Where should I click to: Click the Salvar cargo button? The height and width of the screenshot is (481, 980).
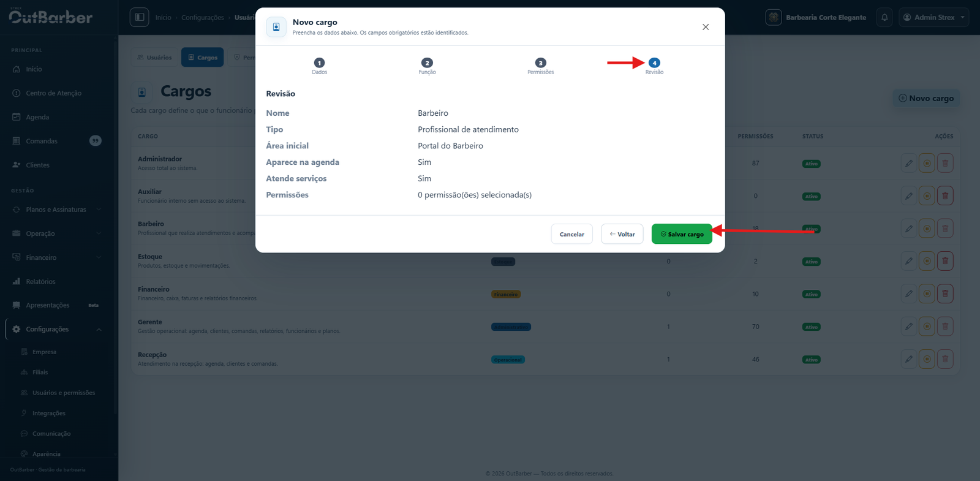pyautogui.click(x=682, y=234)
